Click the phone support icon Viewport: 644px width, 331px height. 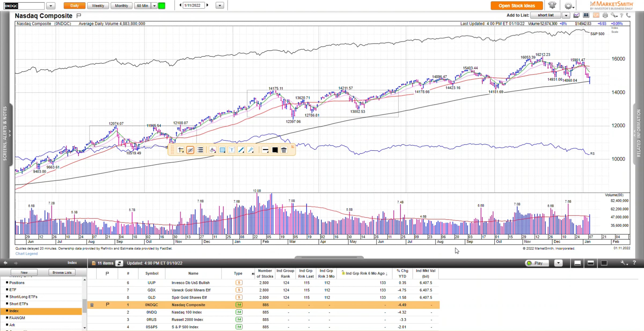pyautogui.click(x=628, y=15)
